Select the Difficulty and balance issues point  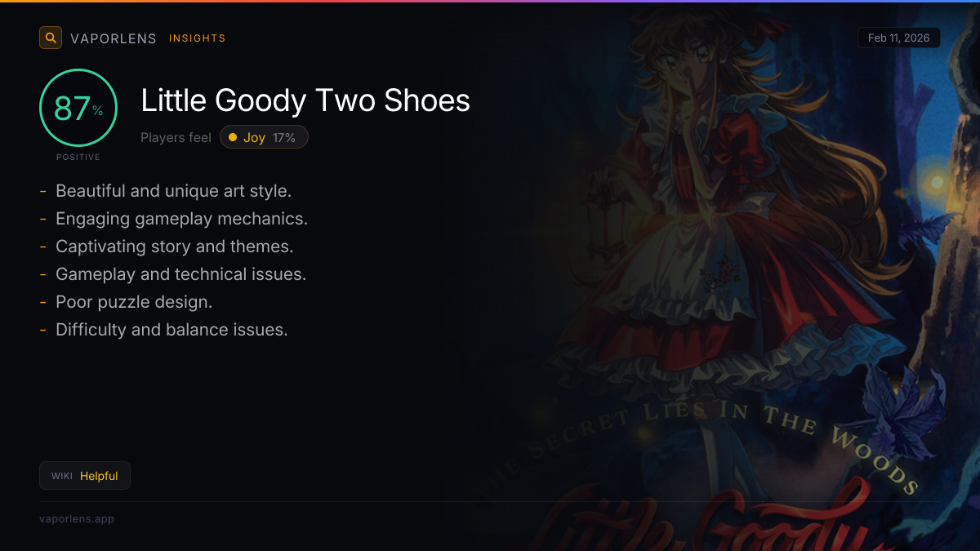point(171,330)
